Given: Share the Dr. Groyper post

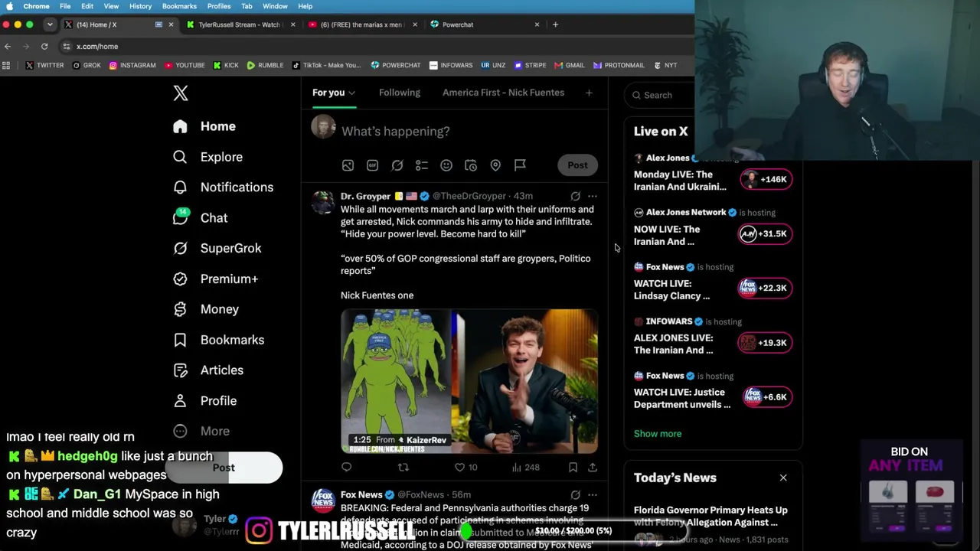Looking at the screenshot, I should [x=592, y=467].
